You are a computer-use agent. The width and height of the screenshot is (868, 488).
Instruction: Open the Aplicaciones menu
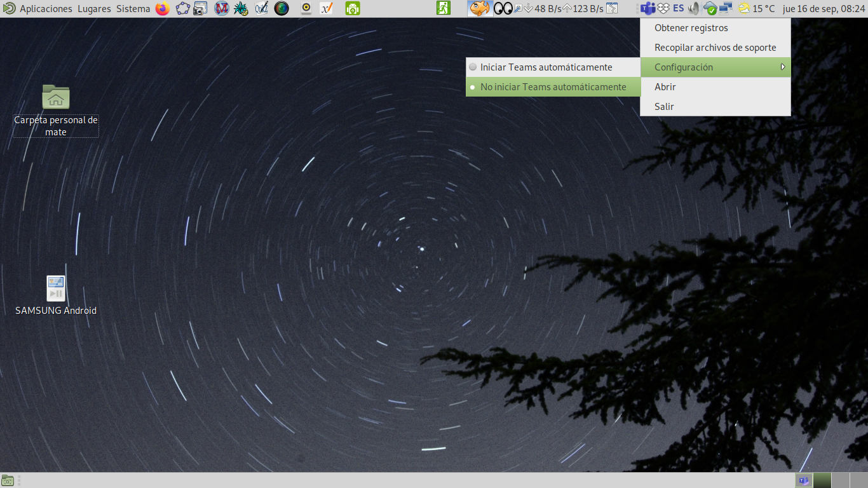46,8
